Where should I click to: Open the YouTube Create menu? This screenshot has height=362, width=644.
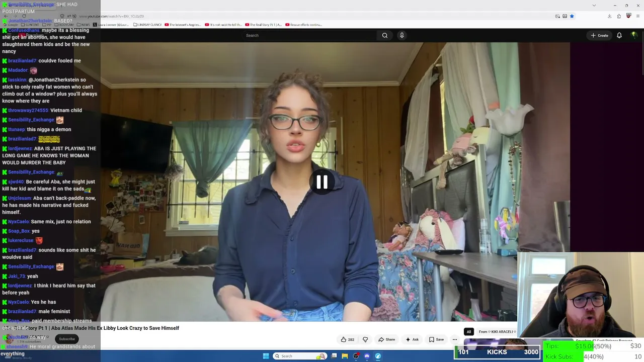600,35
